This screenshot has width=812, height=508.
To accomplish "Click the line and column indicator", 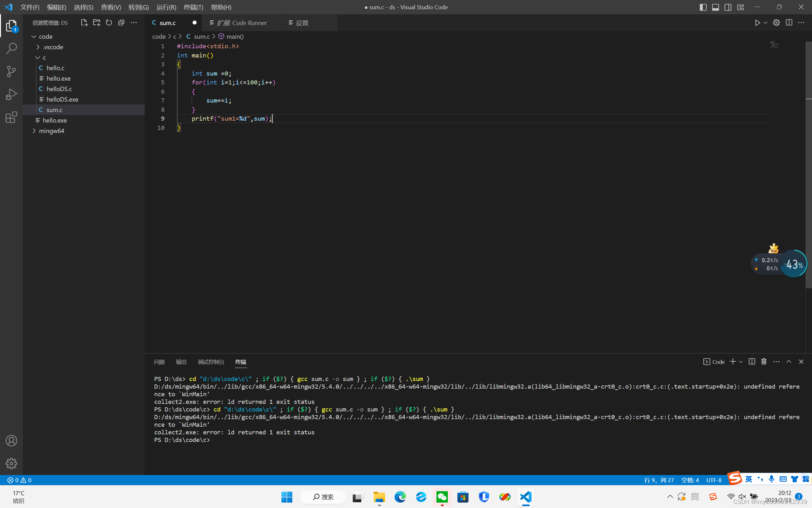I will (x=659, y=480).
